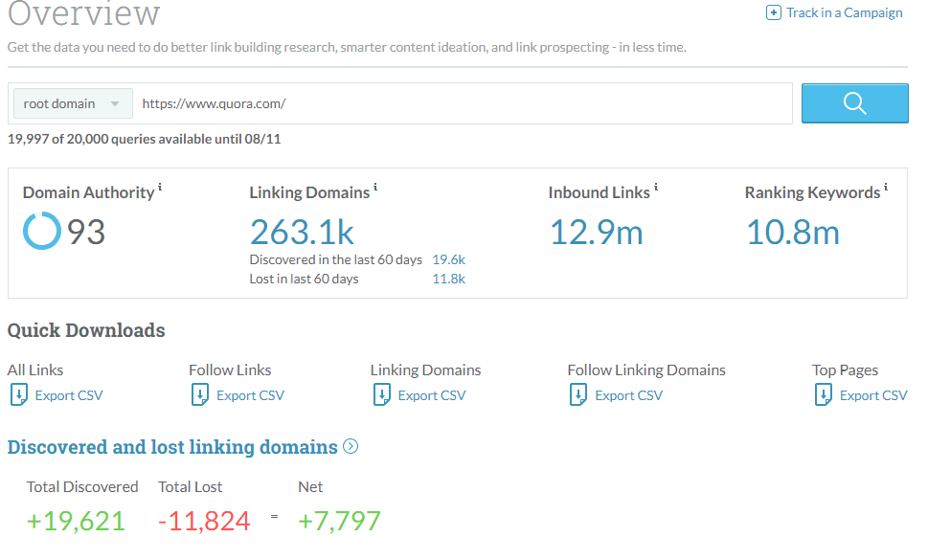This screenshot has width=928, height=560.
Task: Open the Domain Authority info tooltip
Action: (160, 189)
